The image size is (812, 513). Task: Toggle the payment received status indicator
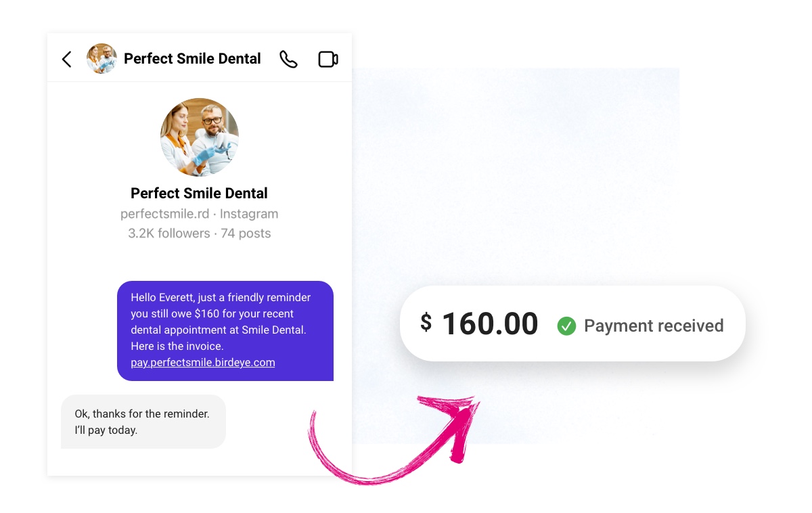click(567, 326)
